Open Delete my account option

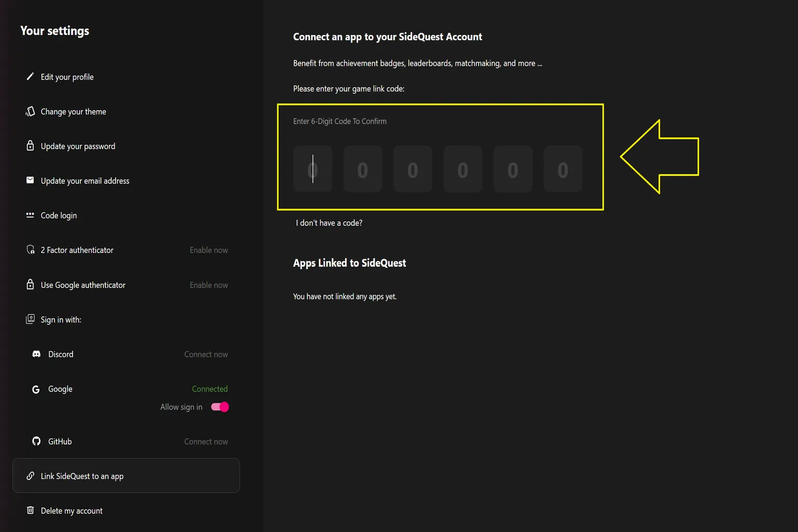click(72, 511)
